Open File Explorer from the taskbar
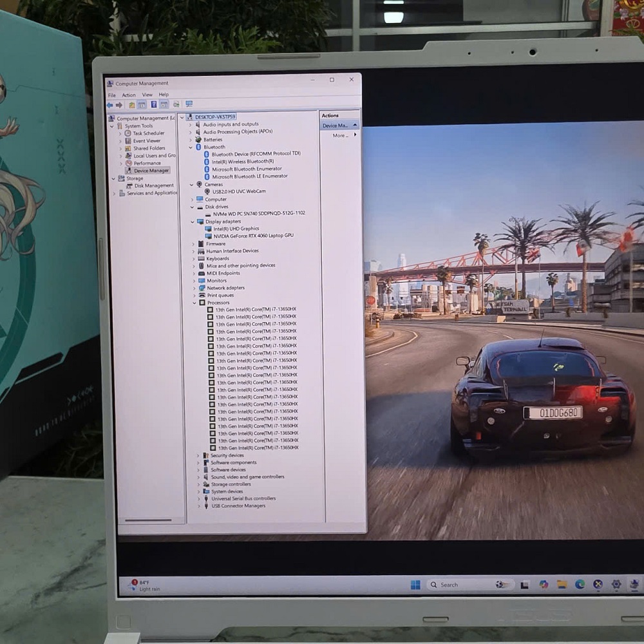This screenshot has width=644, height=644. pos(562,584)
